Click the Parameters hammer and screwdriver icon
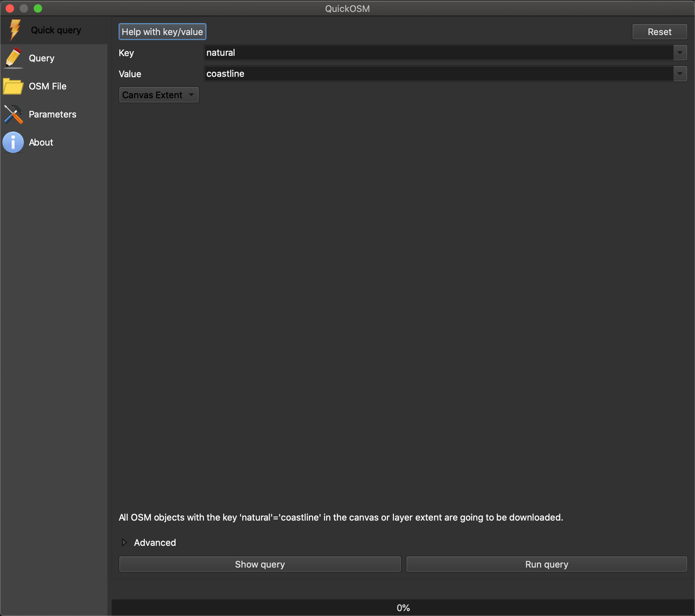This screenshot has height=616, width=695. point(13,114)
